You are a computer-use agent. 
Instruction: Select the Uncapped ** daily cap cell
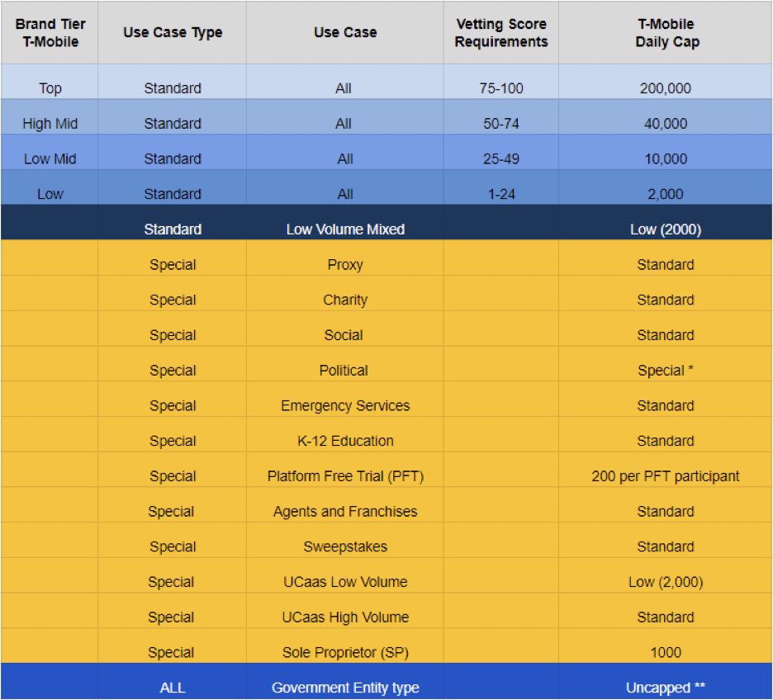(665, 688)
